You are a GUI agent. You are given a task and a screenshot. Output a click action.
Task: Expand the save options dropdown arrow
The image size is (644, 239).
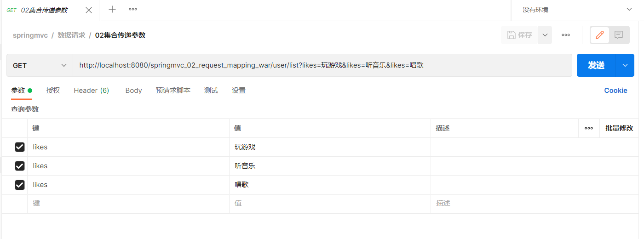click(x=545, y=35)
